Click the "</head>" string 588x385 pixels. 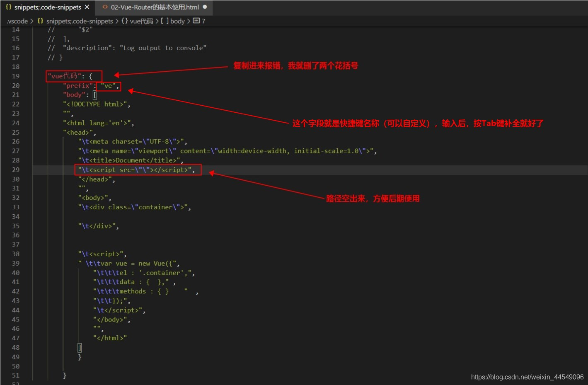[95, 179]
